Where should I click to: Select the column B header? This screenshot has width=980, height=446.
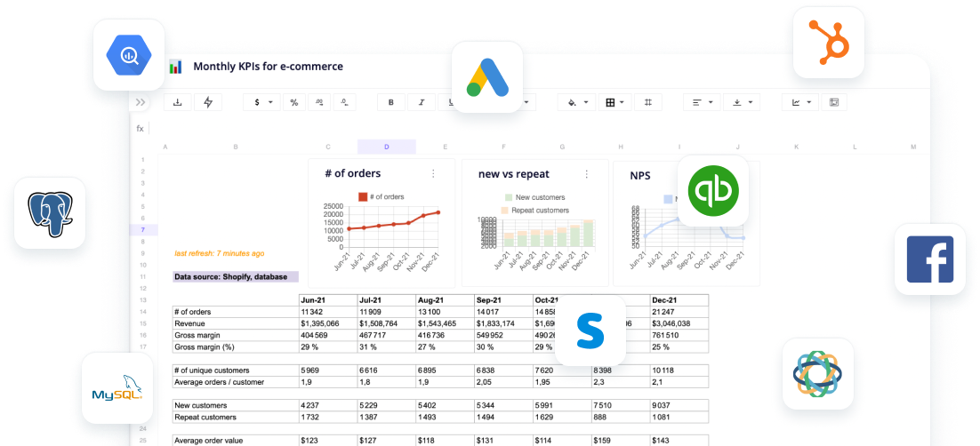pyautogui.click(x=236, y=147)
